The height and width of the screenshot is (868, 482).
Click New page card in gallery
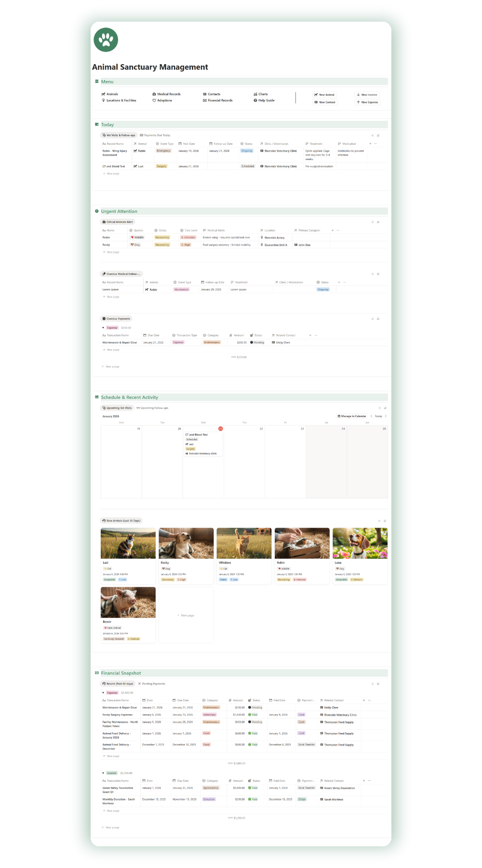[186, 615]
